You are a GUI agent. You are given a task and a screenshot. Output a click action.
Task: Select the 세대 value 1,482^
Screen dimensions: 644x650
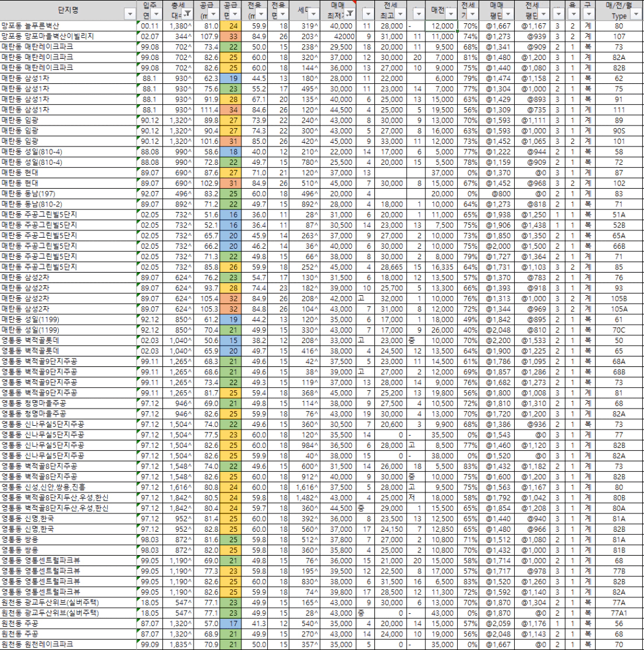click(305, 498)
